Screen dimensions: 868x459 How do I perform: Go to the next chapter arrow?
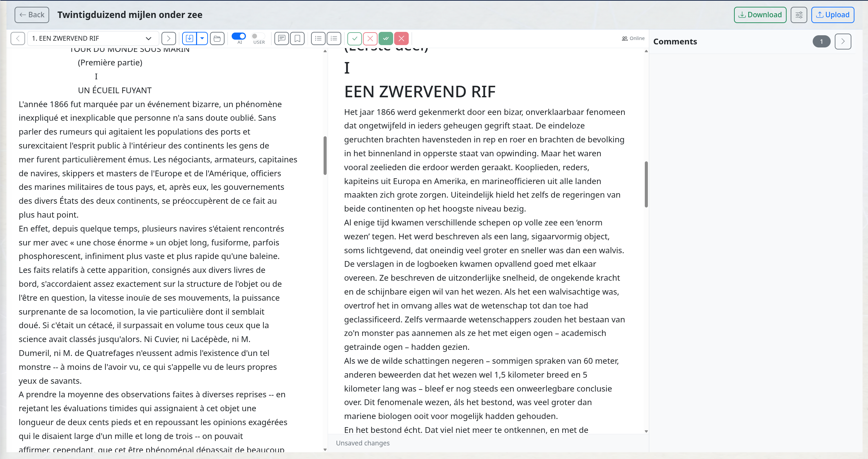click(169, 38)
